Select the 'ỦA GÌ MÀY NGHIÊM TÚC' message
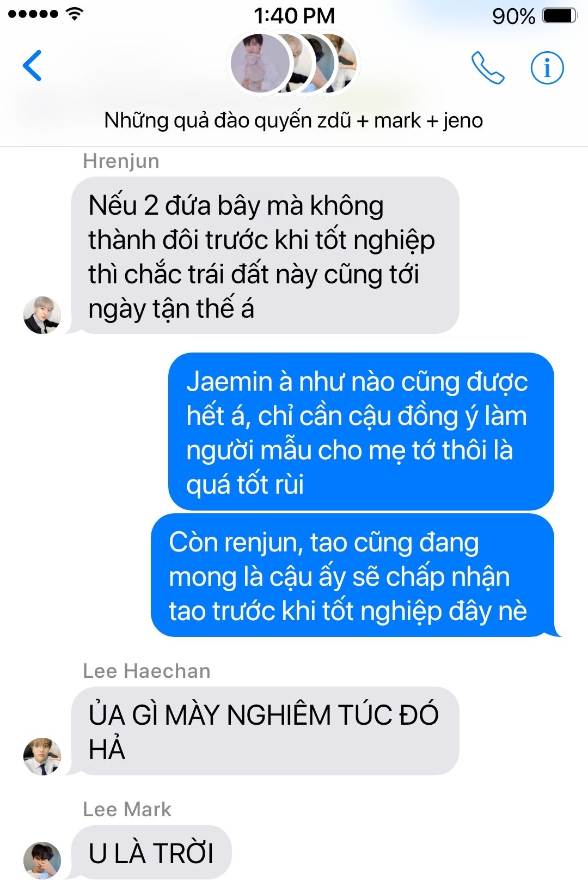 (265, 731)
